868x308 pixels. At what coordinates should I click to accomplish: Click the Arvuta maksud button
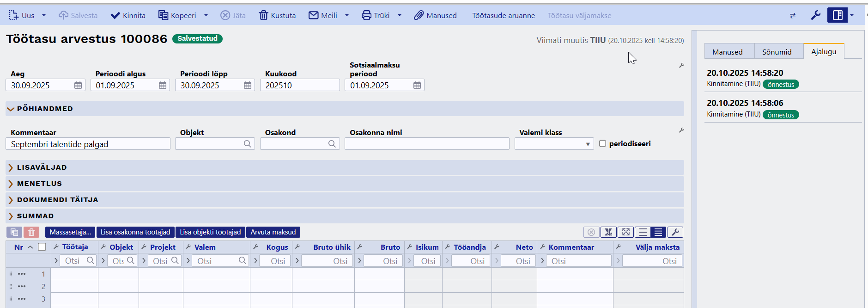coord(273,232)
